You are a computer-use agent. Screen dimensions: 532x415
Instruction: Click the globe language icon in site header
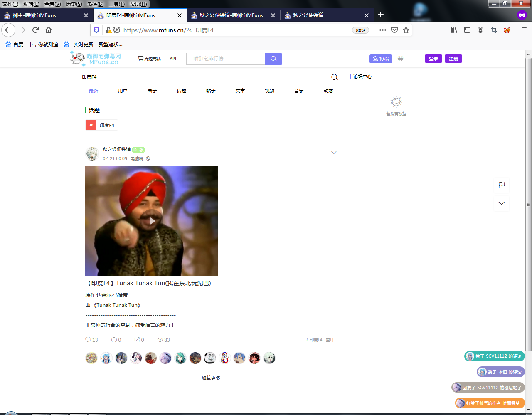pos(400,59)
